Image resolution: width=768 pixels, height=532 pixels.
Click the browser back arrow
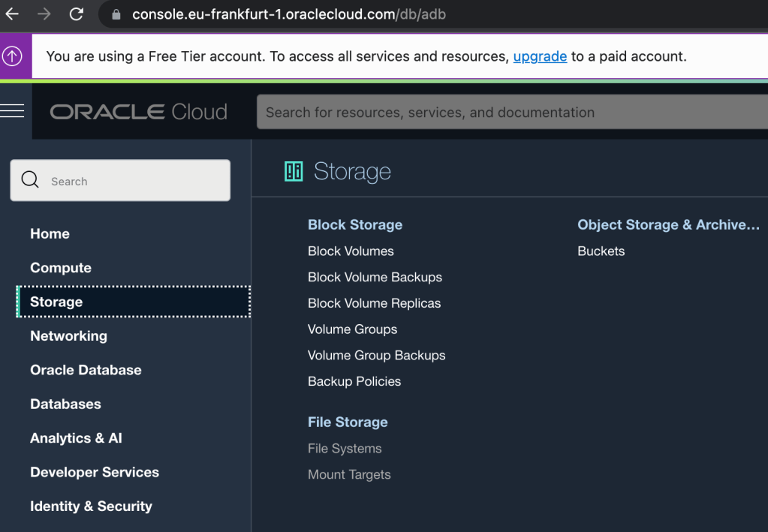tap(12, 14)
